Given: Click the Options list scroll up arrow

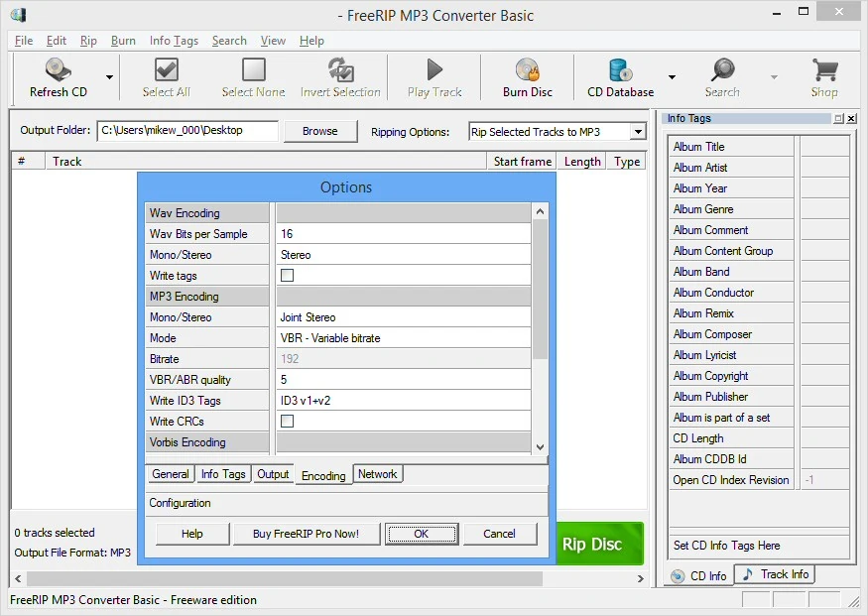Looking at the screenshot, I should pos(540,211).
